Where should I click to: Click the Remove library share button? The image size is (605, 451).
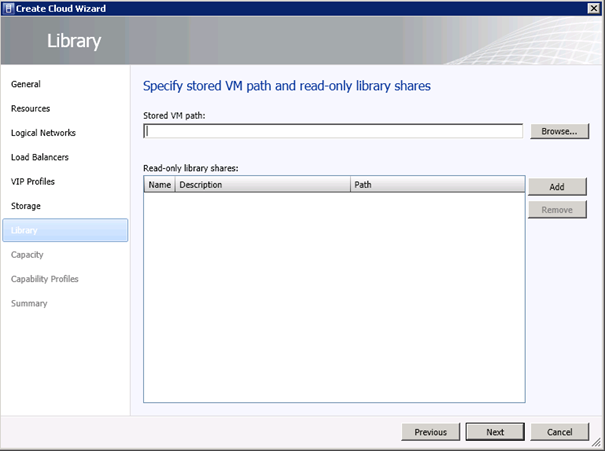tap(557, 210)
